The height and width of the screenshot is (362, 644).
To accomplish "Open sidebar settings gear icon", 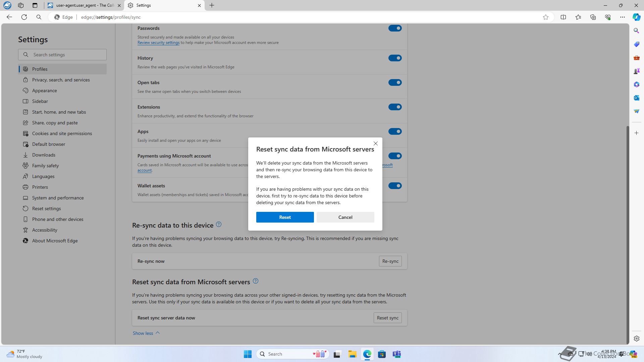I will (x=636, y=339).
